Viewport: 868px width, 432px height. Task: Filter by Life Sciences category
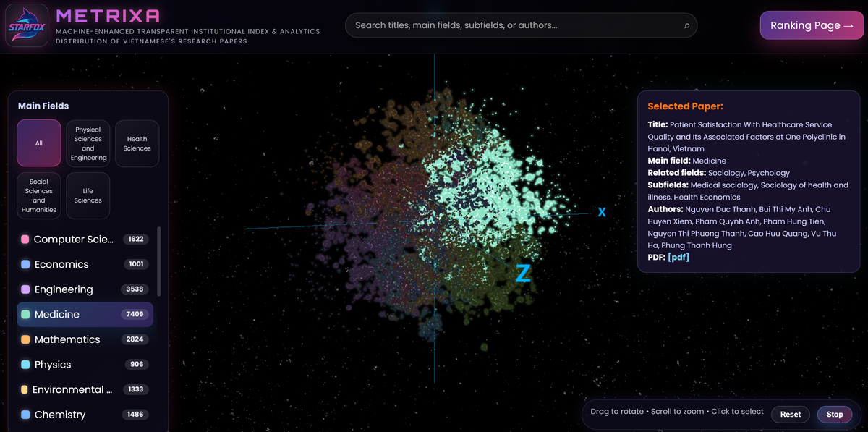(x=88, y=195)
